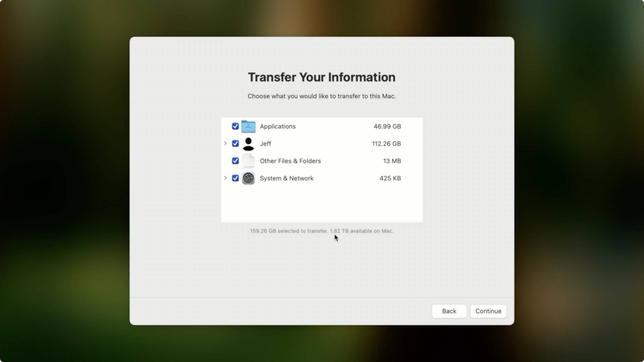Uncheck the Applications checkbox
Screen dimensions: 644x362
point(235,126)
